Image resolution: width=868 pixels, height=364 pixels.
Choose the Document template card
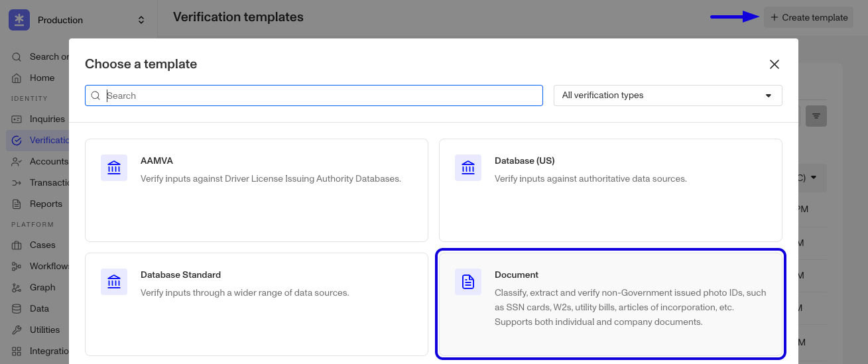click(x=611, y=304)
